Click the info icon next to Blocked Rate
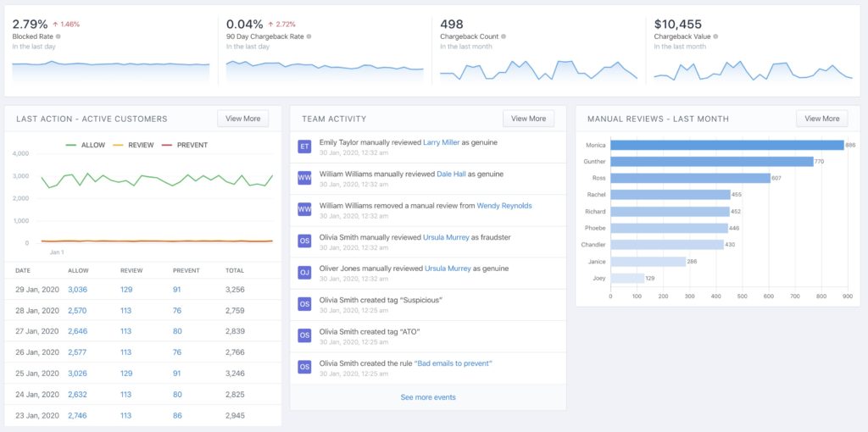The width and height of the screenshot is (868, 432). pos(58,36)
